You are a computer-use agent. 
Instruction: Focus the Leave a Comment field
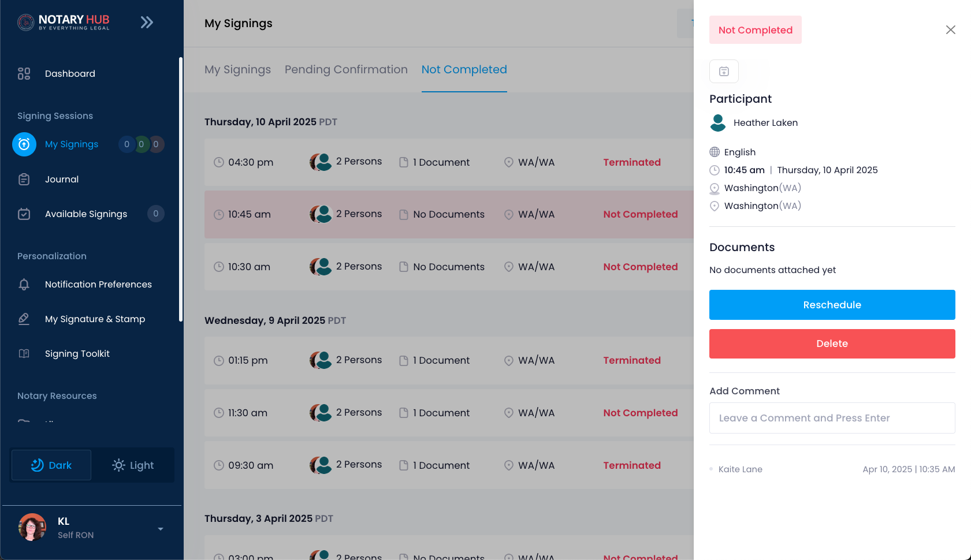(x=832, y=418)
